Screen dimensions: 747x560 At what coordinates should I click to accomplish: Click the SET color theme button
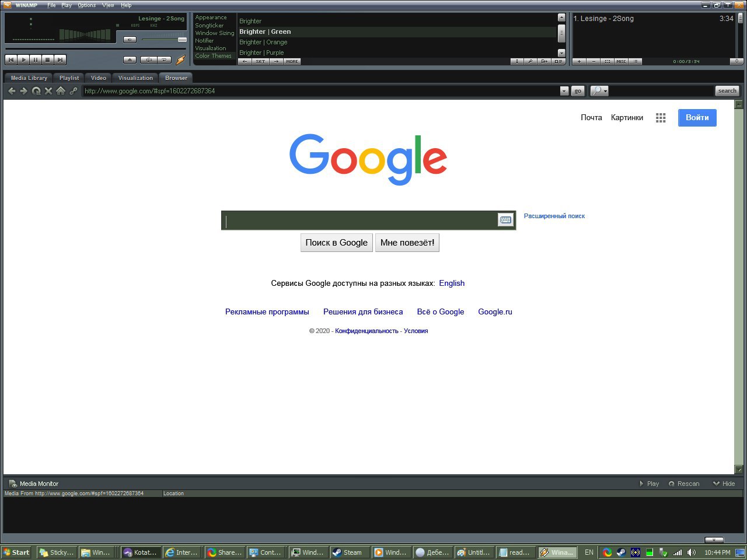[x=260, y=61]
